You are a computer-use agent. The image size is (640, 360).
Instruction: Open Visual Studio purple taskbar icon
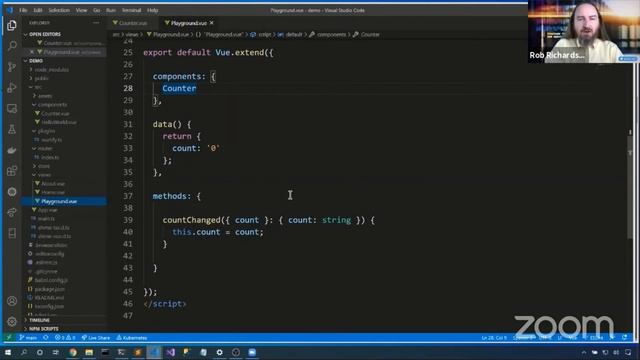[171, 352]
